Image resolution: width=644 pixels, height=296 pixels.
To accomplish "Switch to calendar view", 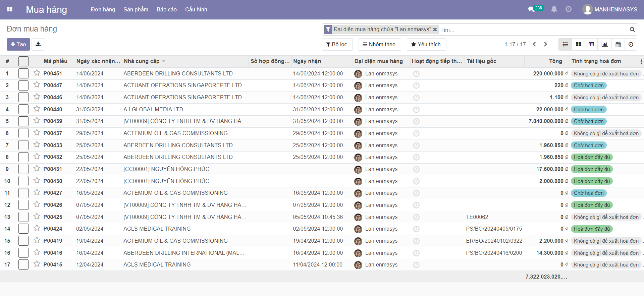I will click(618, 44).
